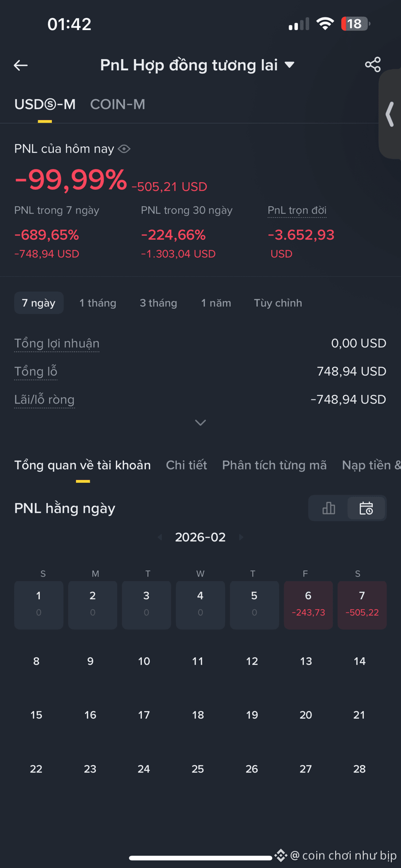This screenshot has height=868, width=401.
Task: Tap the back arrow icon
Action: [x=21, y=65]
